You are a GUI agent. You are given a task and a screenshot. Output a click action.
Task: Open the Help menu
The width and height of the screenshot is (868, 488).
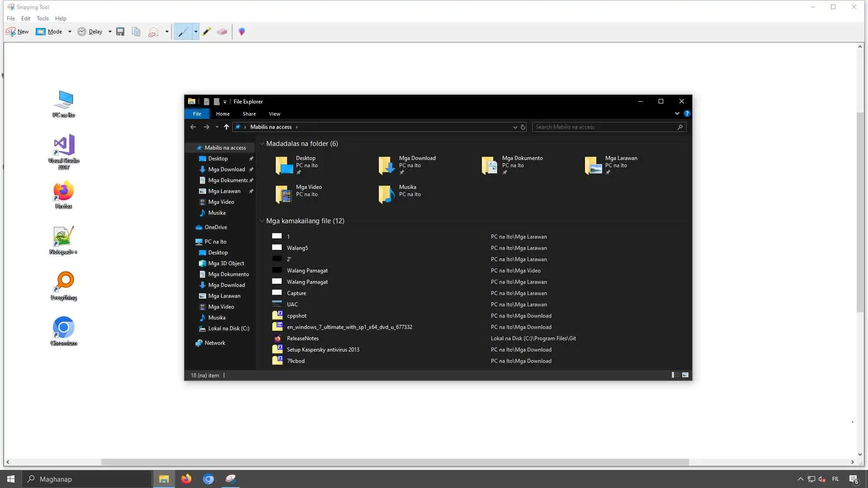point(61,19)
